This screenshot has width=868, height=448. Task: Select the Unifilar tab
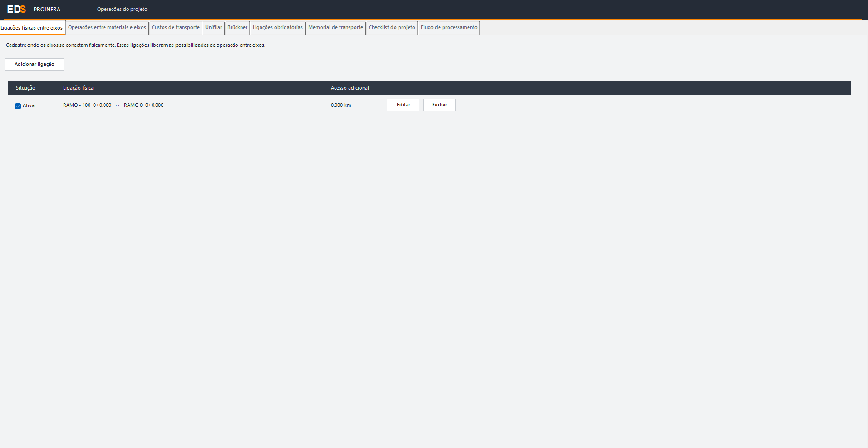click(213, 27)
